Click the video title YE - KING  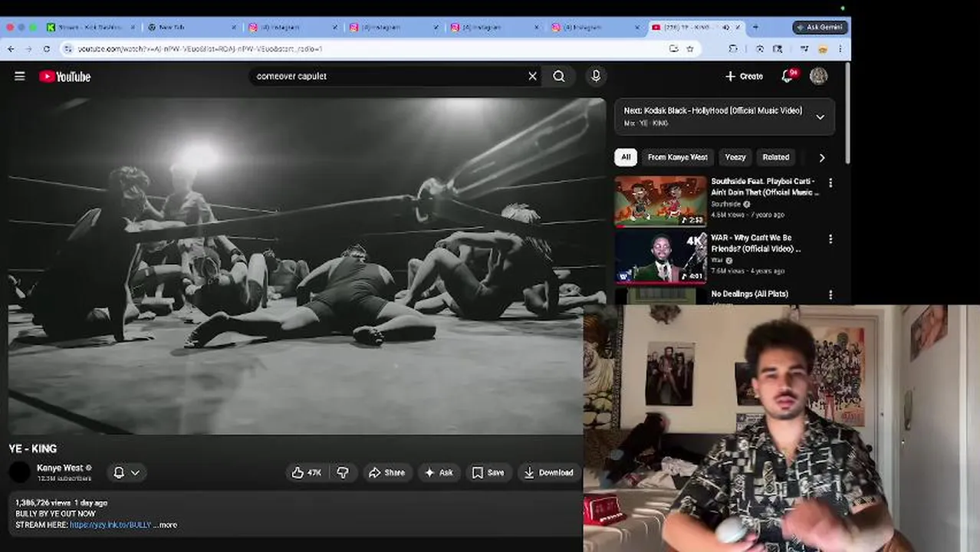click(33, 449)
